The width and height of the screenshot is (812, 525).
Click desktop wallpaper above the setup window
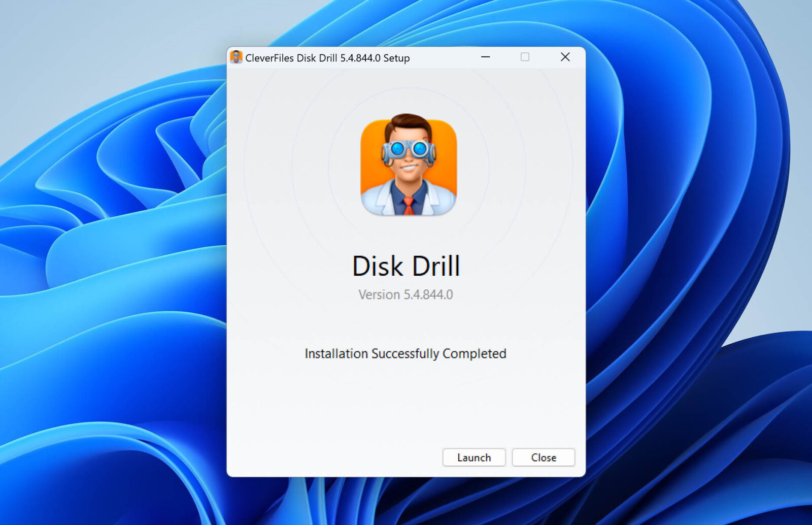pos(406,23)
